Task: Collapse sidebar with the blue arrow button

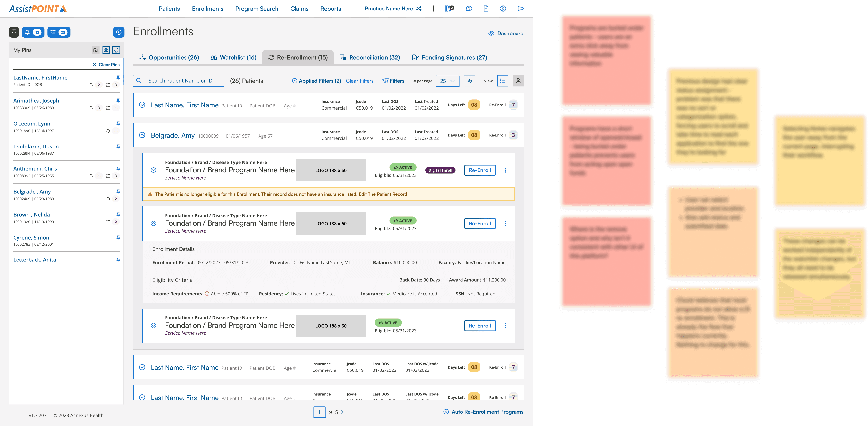Action: [x=119, y=32]
